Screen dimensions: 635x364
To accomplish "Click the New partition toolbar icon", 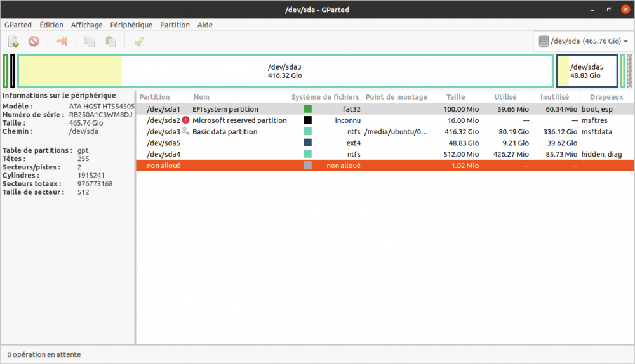I will coord(13,42).
